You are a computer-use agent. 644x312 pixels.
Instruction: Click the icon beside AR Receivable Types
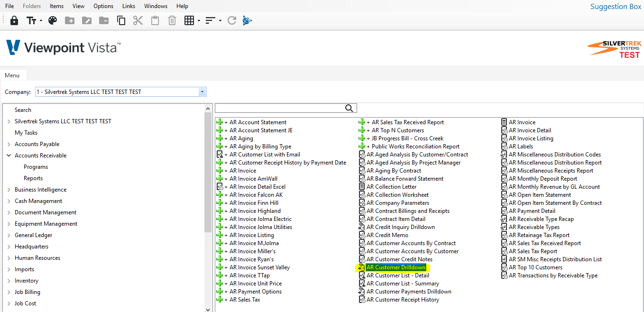pyautogui.click(x=504, y=227)
